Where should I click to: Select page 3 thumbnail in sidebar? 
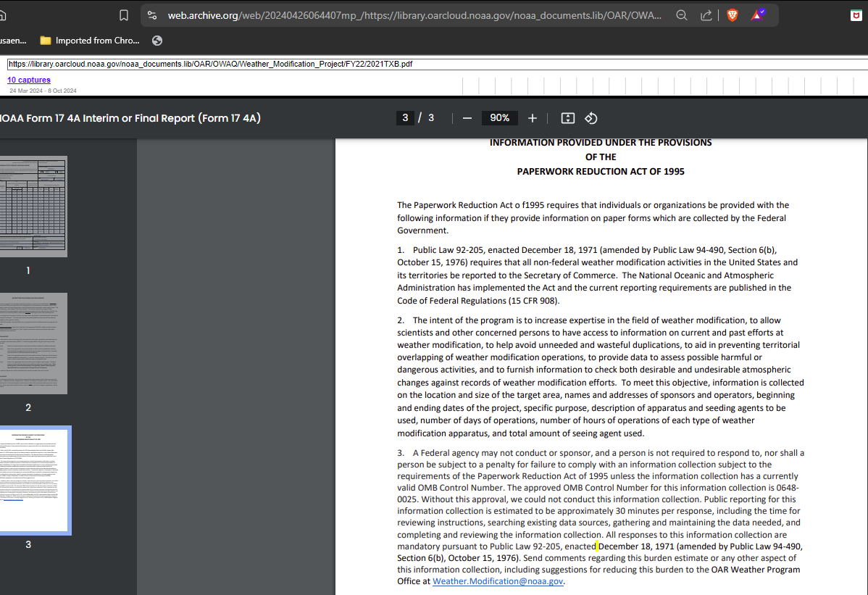pyautogui.click(x=35, y=480)
